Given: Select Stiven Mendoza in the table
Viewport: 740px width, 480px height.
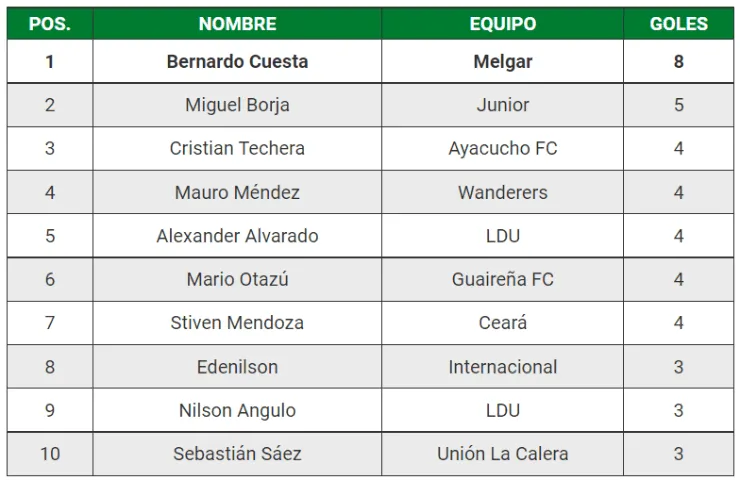Looking at the screenshot, I should click(x=237, y=323).
